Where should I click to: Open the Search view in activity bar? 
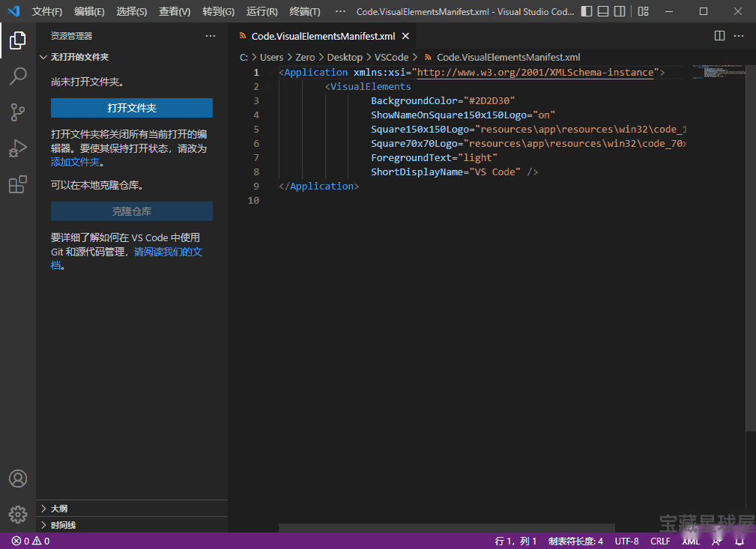(18, 76)
